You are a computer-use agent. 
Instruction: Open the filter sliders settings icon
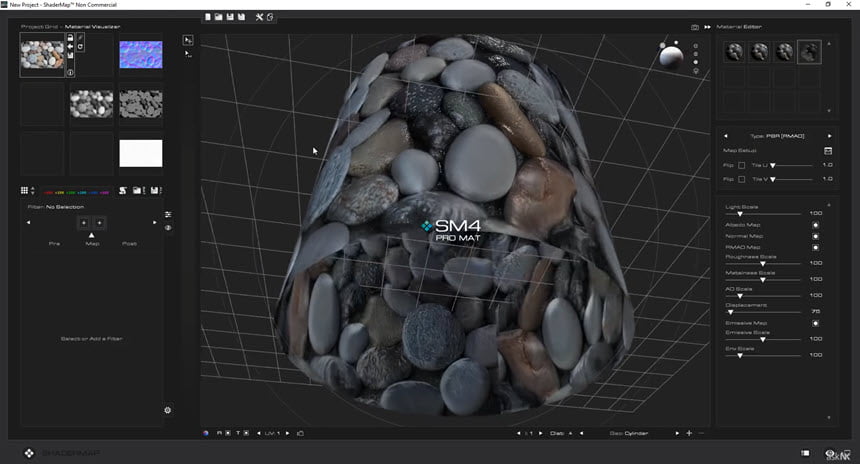pos(168,214)
